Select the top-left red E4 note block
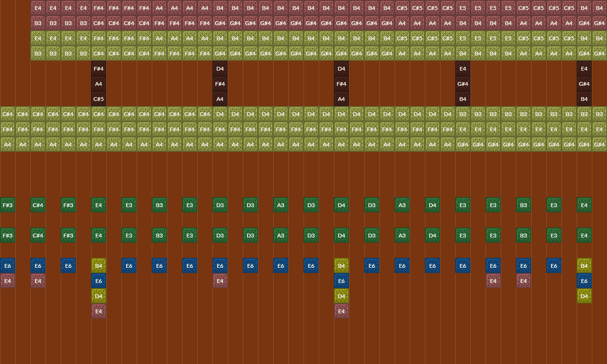Image resolution: width=607 pixels, height=364 pixels. (38, 8)
